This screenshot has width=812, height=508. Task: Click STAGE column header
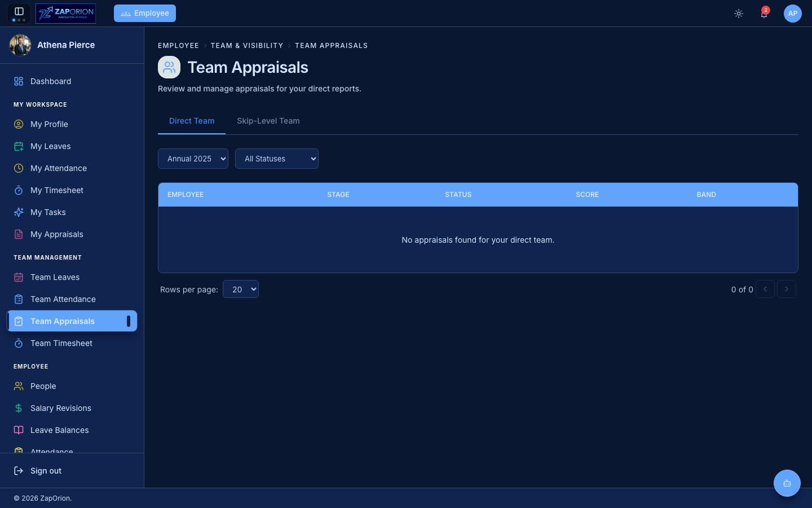(x=338, y=195)
